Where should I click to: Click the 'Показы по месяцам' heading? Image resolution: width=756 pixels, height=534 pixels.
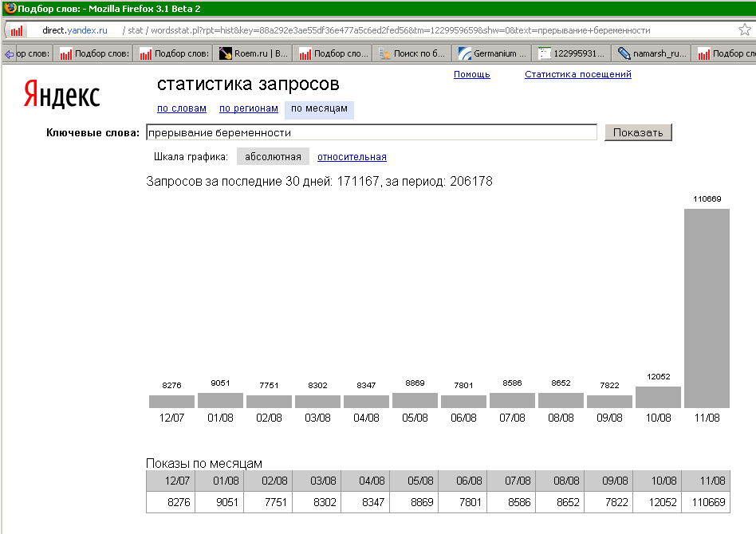point(204,463)
